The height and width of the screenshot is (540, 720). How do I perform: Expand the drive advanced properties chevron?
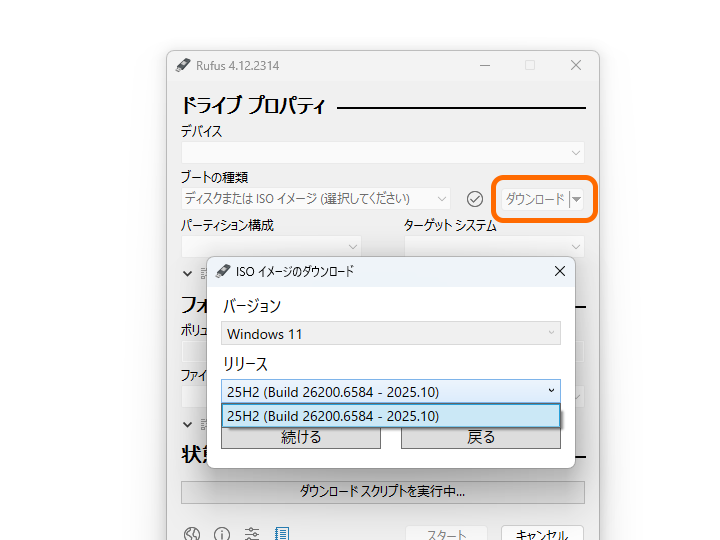click(187, 274)
